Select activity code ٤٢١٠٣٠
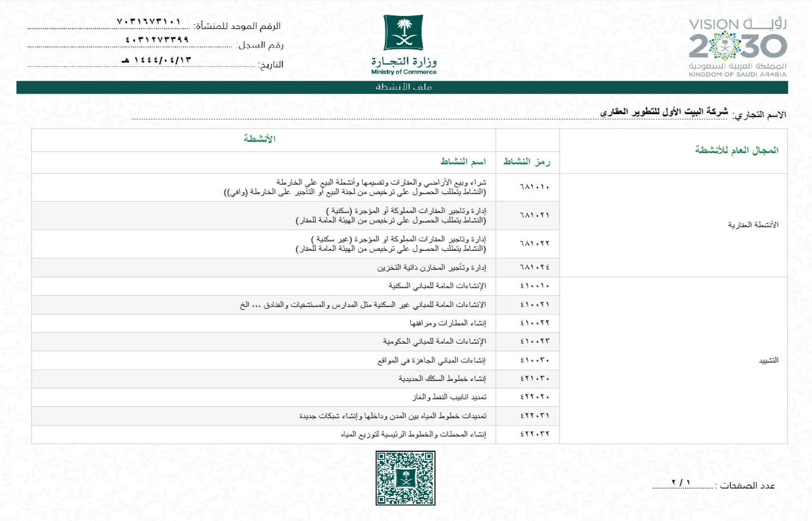The width and height of the screenshot is (812, 521). tap(535, 378)
